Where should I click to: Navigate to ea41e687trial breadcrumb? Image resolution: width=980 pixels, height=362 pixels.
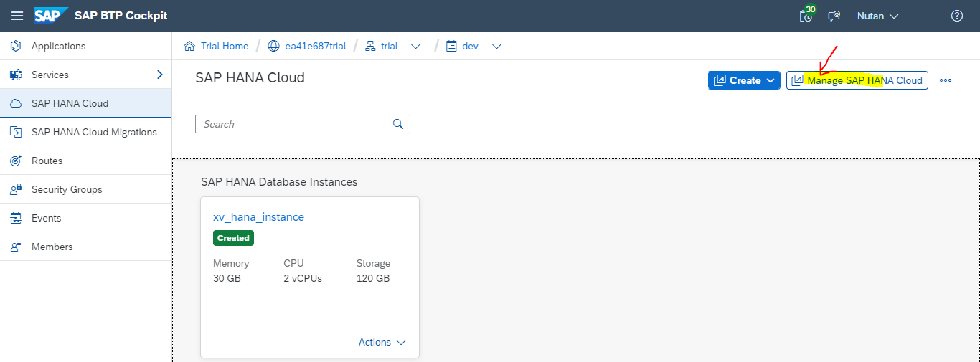click(316, 46)
